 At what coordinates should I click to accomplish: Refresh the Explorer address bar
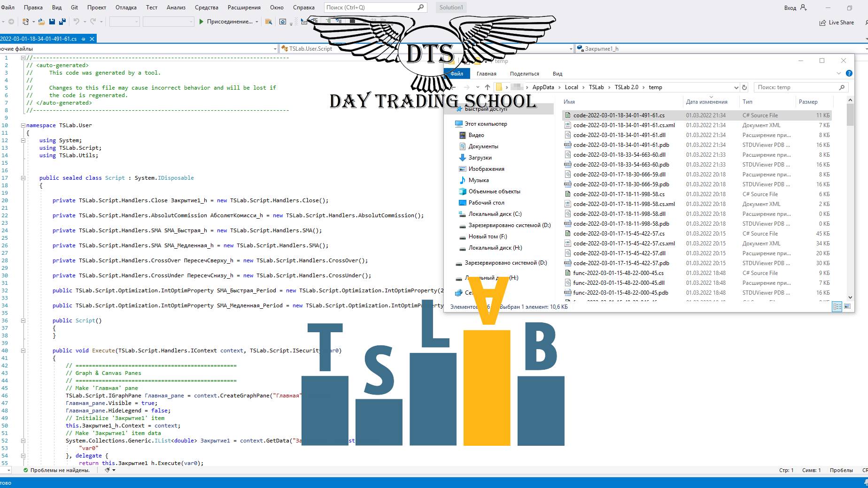744,87
